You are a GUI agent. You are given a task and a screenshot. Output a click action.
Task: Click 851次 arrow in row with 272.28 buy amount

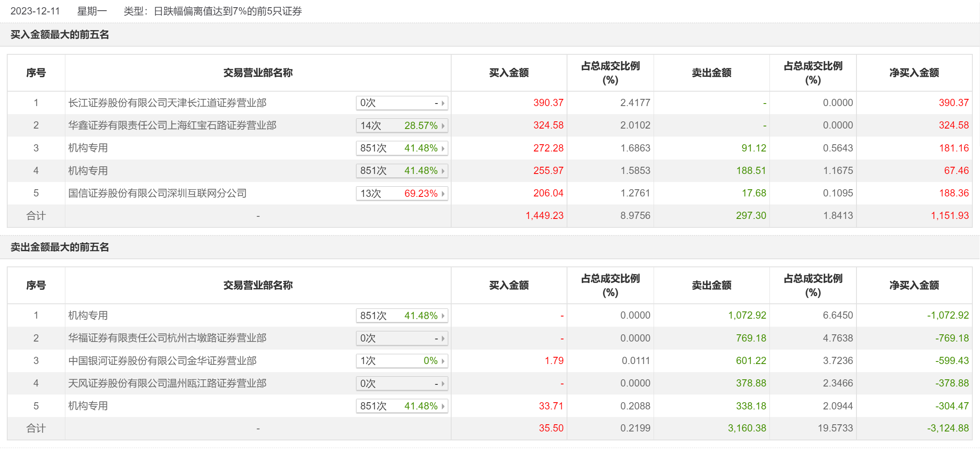click(443, 148)
